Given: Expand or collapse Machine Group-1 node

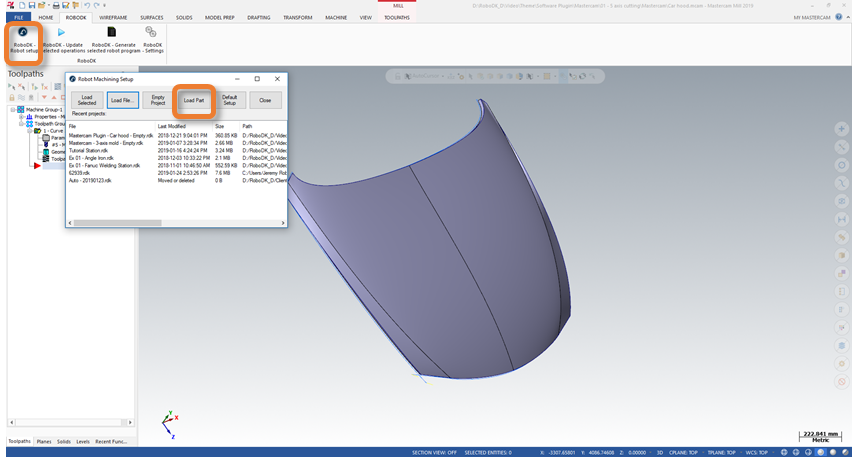Looking at the screenshot, I should [11, 109].
